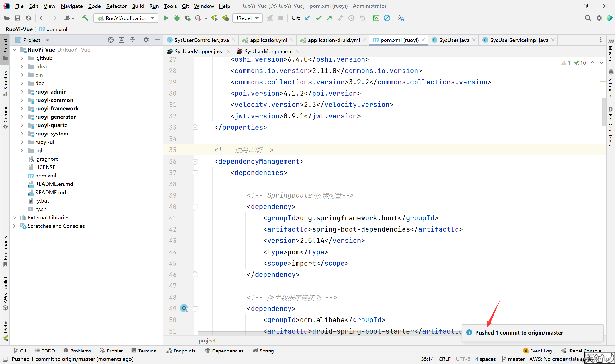The height and width of the screenshot is (364, 615).
Task: Show Git history clock icon
Action: tap(351, 18)
